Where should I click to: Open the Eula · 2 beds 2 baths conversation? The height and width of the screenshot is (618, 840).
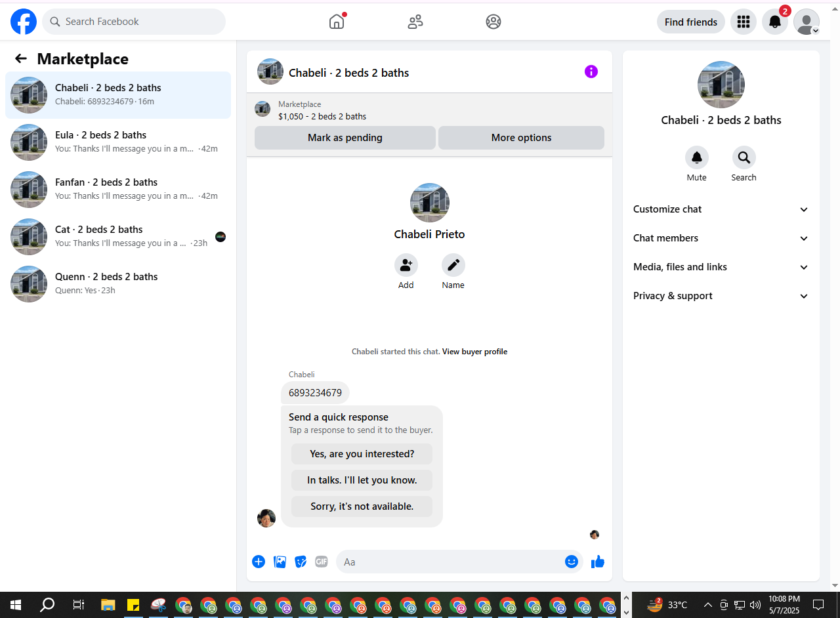(x=118, y=142)
